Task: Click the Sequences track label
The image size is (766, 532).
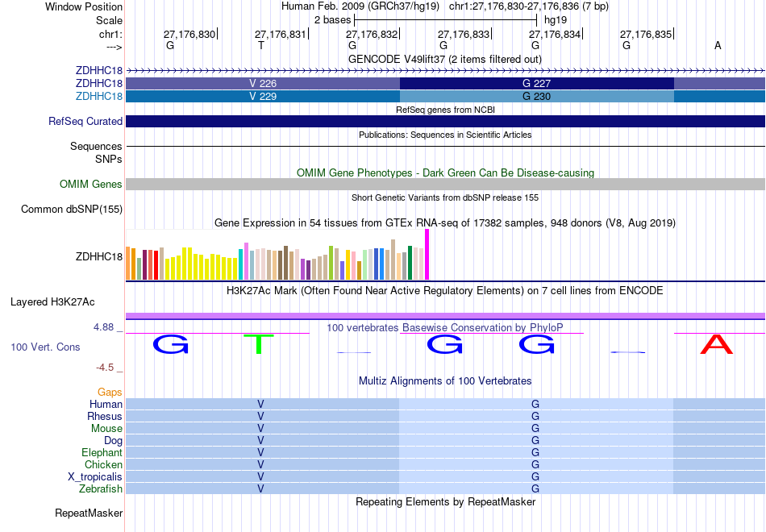Action: pyautogui.click(x=96, y=146)
